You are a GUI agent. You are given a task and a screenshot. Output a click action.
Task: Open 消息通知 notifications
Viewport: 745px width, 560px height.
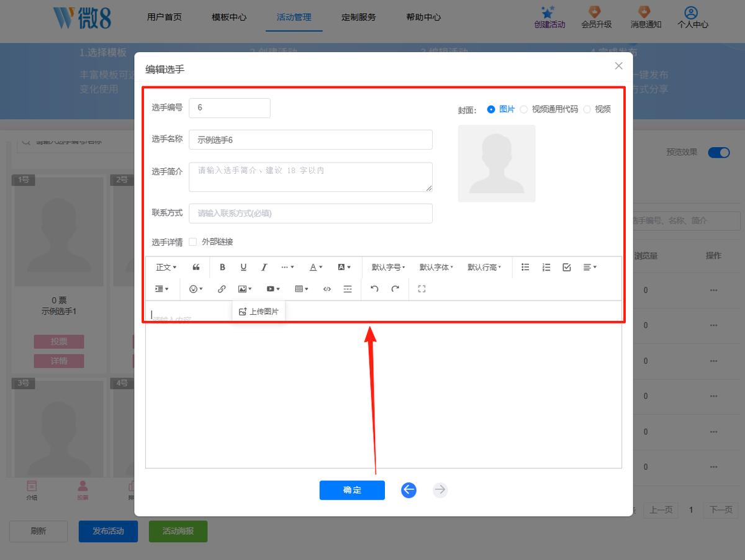pyautogui.click(x=646, y=17)
